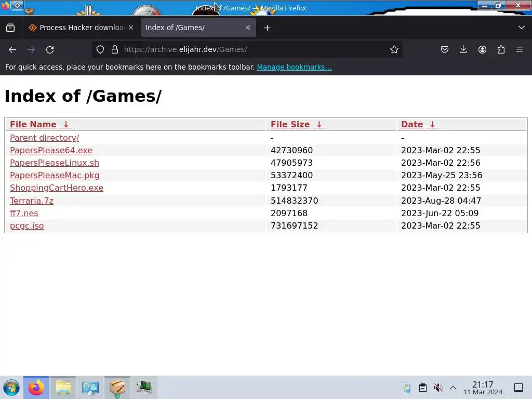Screen dimensions: 532x399
Task: Select the Index of /Games/ tab
Action: 198,28
